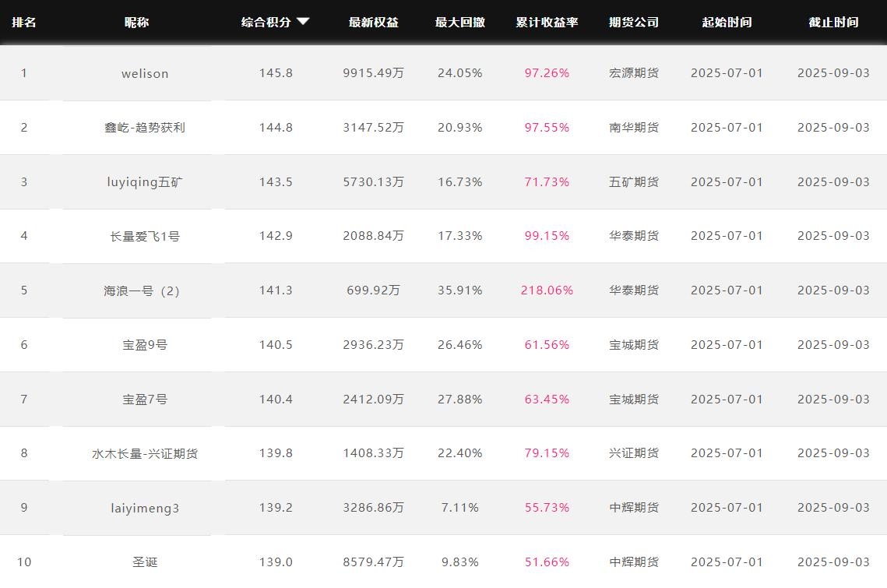Open the nickname 长量爱飞1号
Image resolution: width=887 pixels, height=588 pixels.
145,236
